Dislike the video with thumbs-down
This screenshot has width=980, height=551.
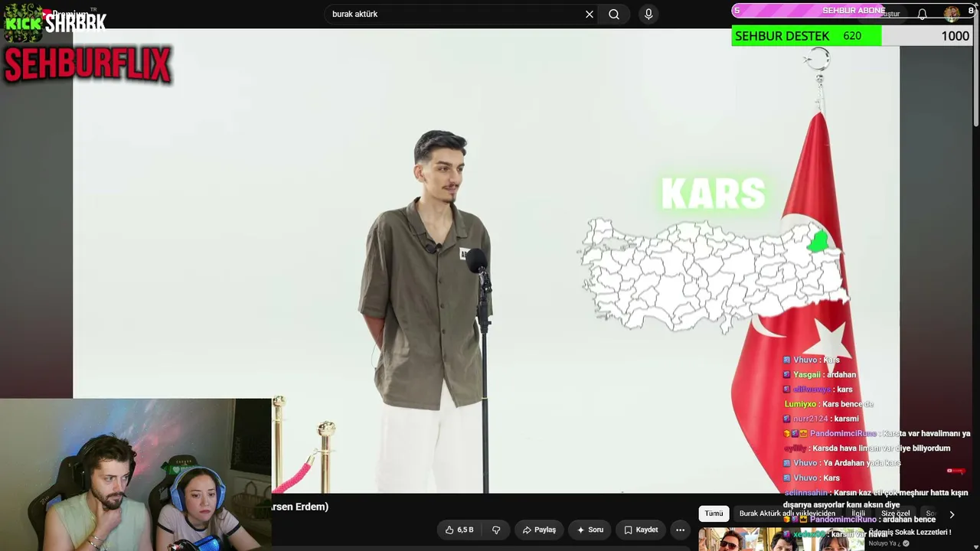(x=496, y=530)
